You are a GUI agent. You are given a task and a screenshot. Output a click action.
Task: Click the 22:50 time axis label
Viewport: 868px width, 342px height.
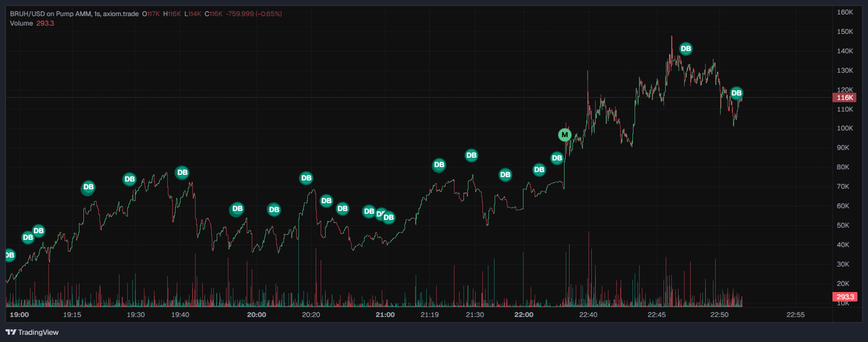click(719, 315)
